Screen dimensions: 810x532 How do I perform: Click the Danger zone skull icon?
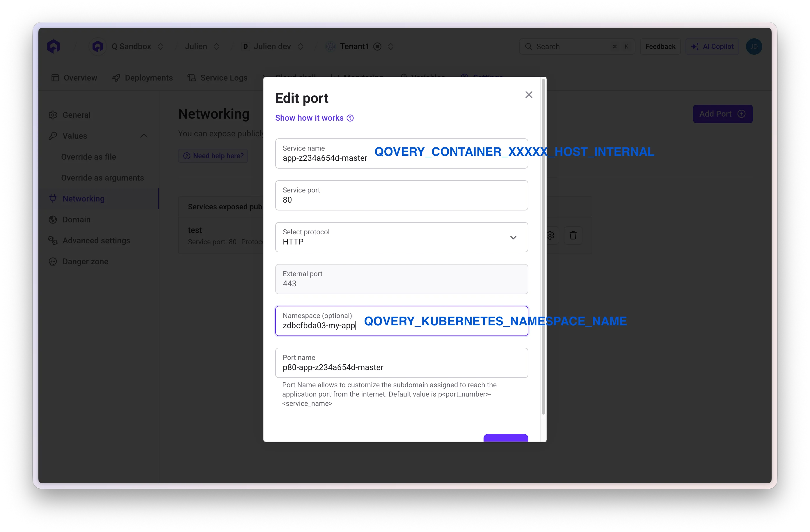pos(52,262)
